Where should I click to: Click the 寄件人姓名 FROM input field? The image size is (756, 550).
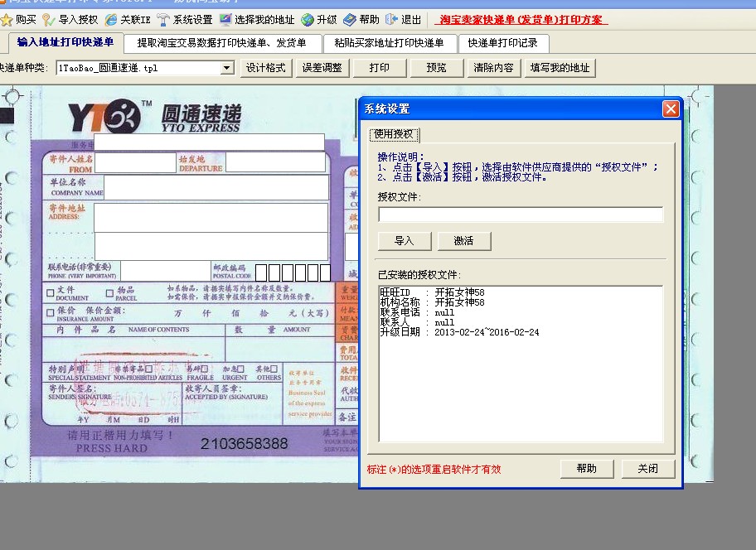point(135,163)
